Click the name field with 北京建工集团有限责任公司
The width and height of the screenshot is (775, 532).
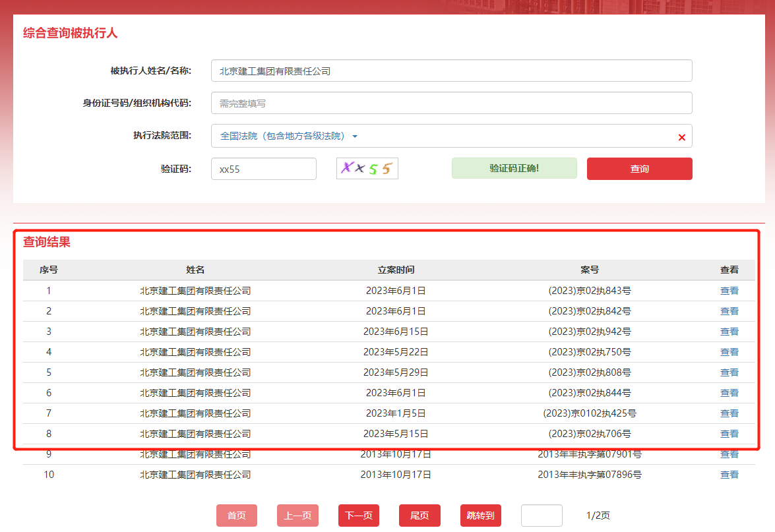pyautogui.click(x=451, y=71)
